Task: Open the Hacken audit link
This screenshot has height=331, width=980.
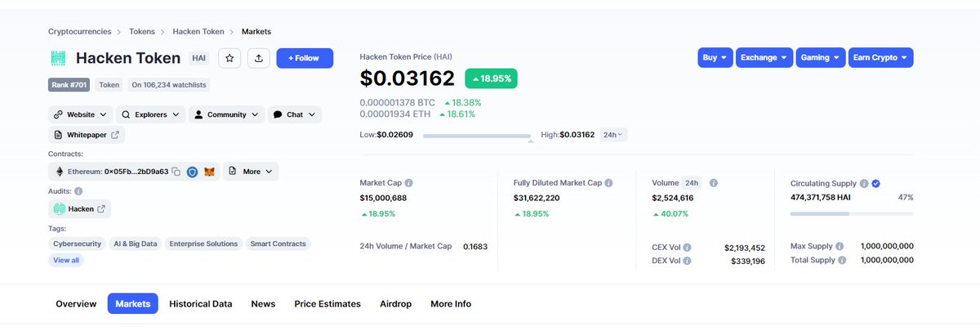Action: [x=79, y=208]
